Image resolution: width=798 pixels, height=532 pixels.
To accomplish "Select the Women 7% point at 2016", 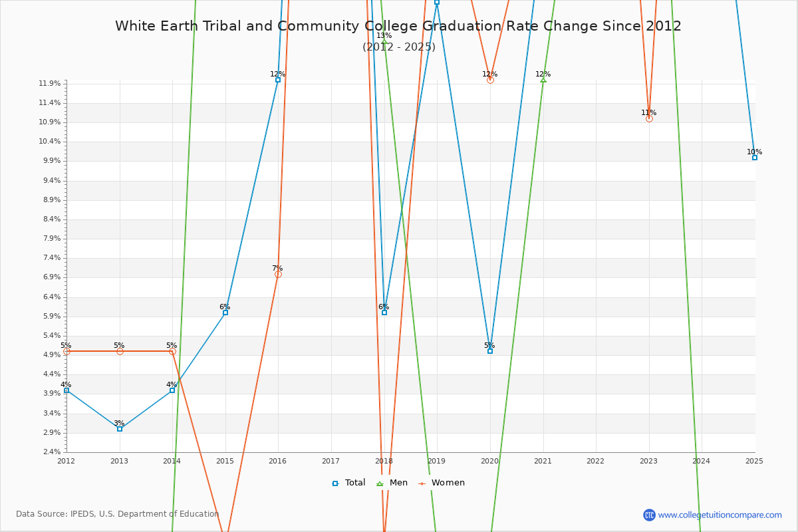I will (278, 274).
